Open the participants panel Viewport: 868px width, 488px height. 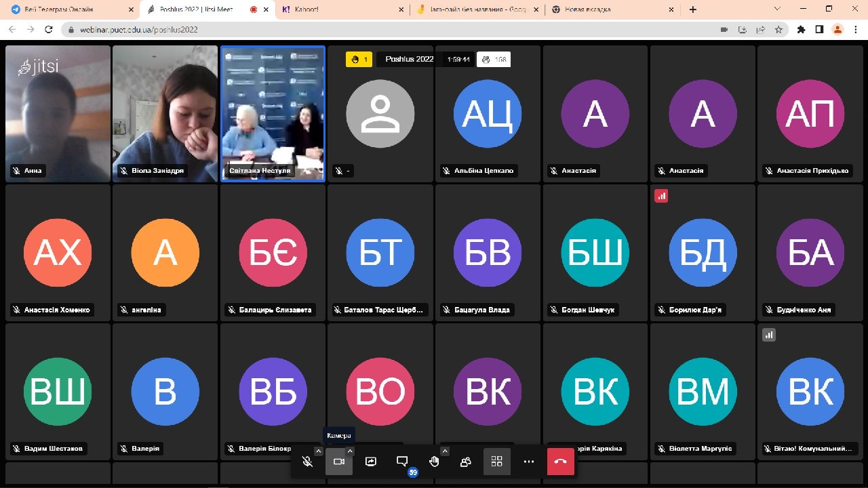click(465, 462)
